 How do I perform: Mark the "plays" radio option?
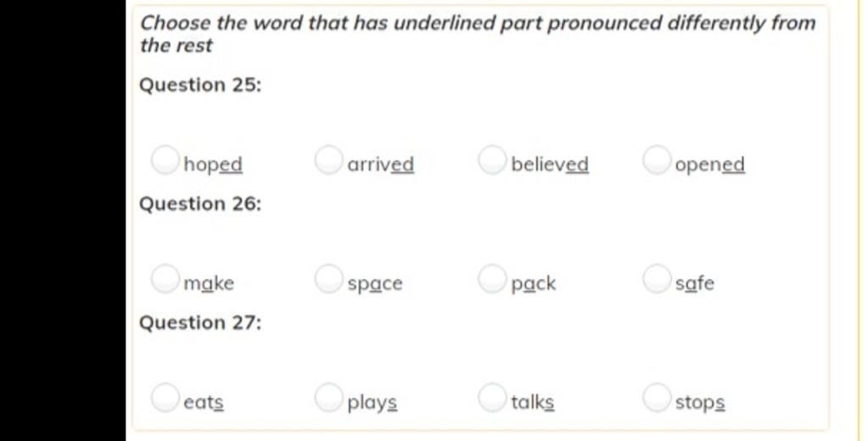point(329,398)
